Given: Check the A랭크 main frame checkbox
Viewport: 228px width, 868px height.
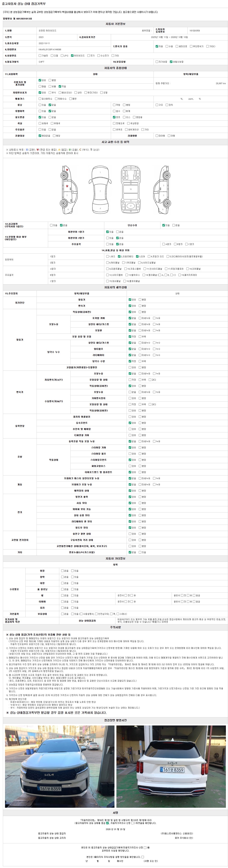Looking at the screenshot, I should tap(163, 244).
